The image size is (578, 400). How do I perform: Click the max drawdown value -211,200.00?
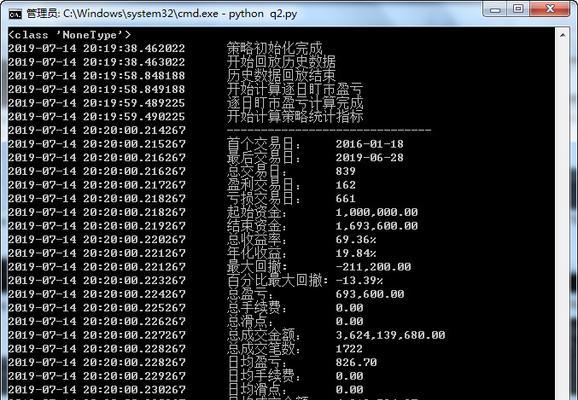pos(373,267)
